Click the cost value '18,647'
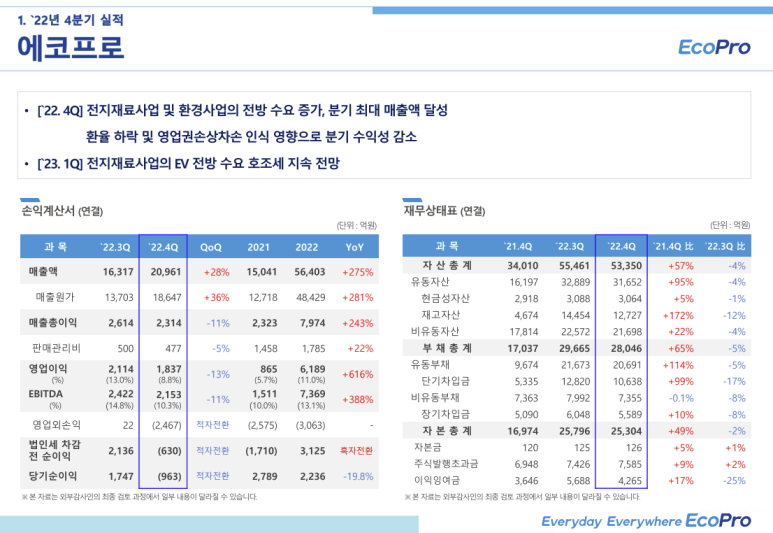773x533 pixels. (x=167, y=297)
